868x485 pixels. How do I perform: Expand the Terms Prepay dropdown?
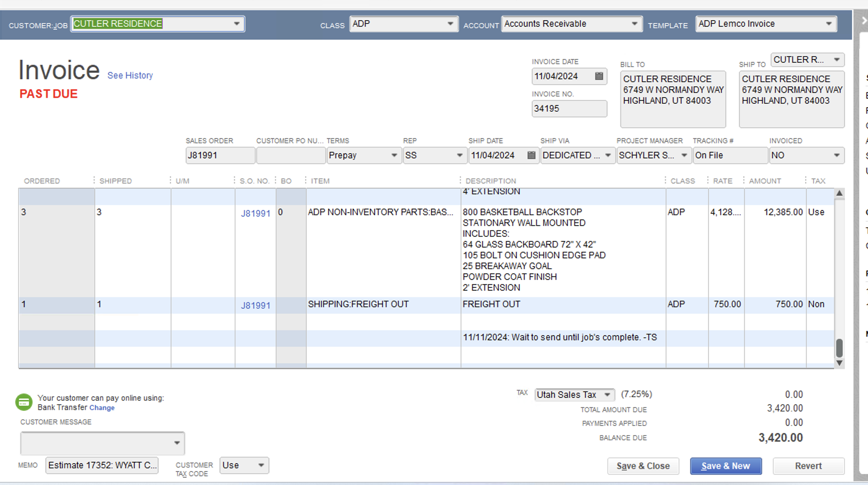click(x=394, y=155)
